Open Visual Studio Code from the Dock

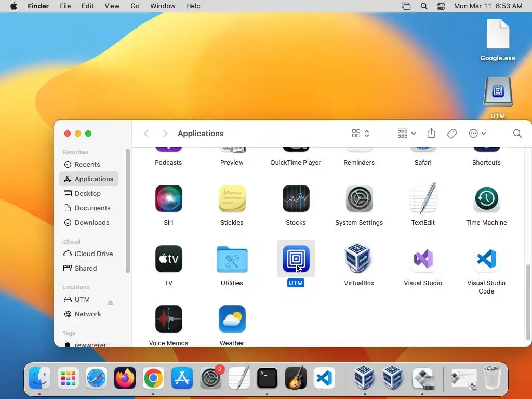click(x=324, y=378)
